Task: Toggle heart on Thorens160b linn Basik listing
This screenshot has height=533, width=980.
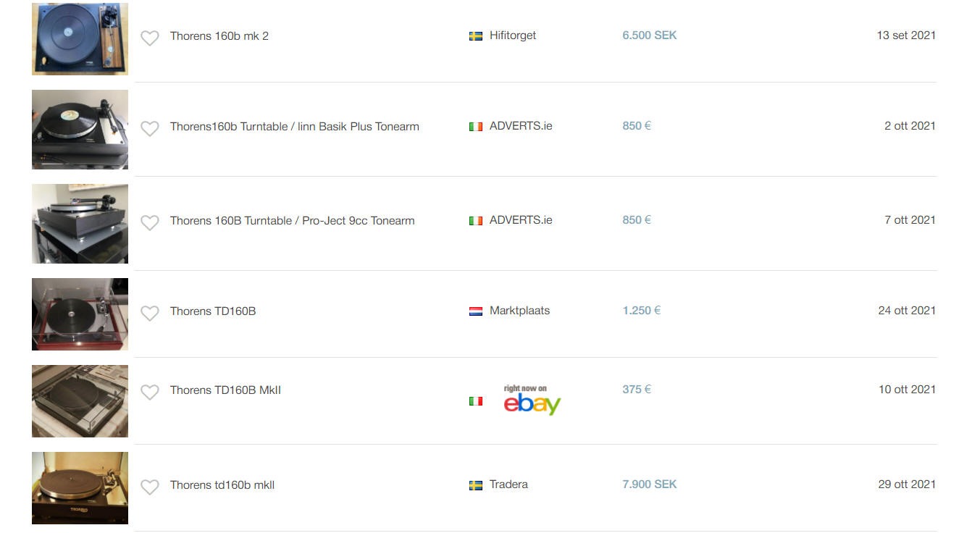Action: pos(150,129)
